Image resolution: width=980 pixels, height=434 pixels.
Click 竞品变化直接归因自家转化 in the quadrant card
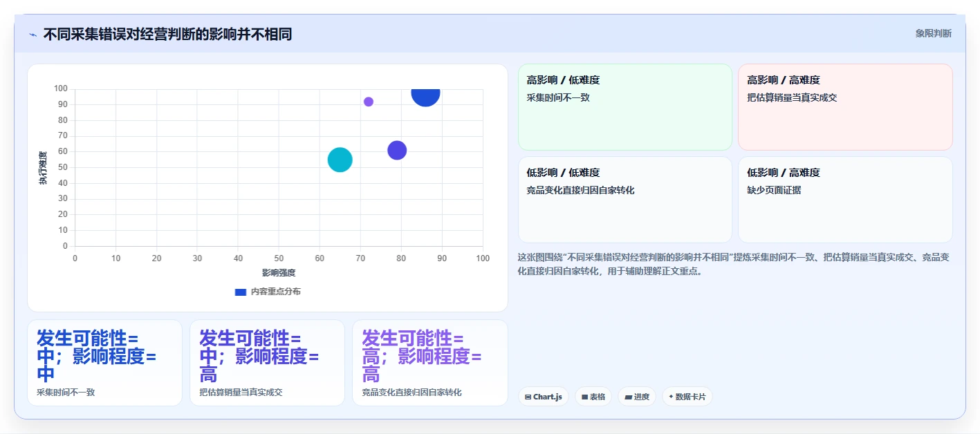pyautogui.click(x=580, y=190)
